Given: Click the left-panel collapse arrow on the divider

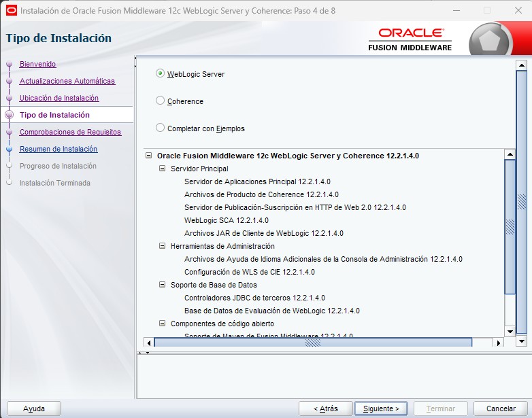Looking at the screenshot, I should (x=135, y=58).
